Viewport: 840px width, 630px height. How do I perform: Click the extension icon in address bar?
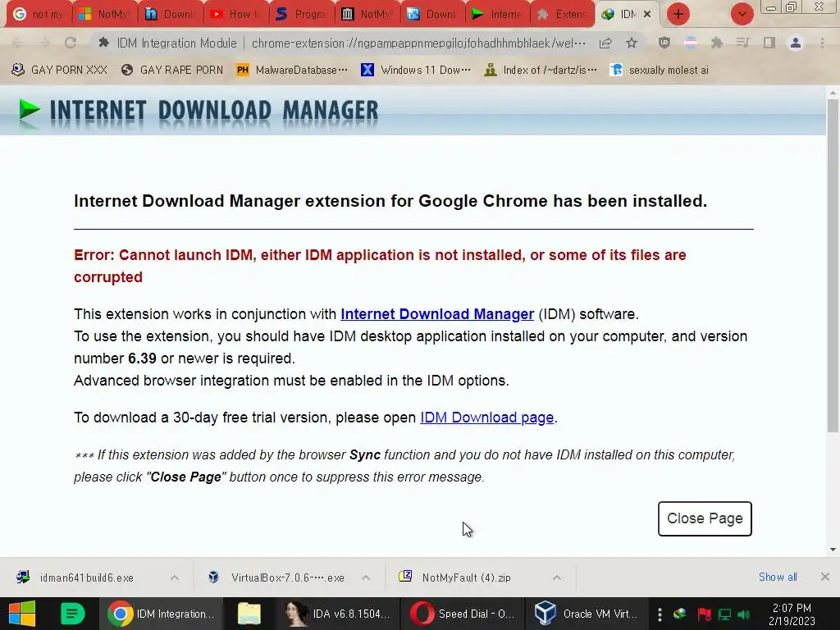coord(104,43)
